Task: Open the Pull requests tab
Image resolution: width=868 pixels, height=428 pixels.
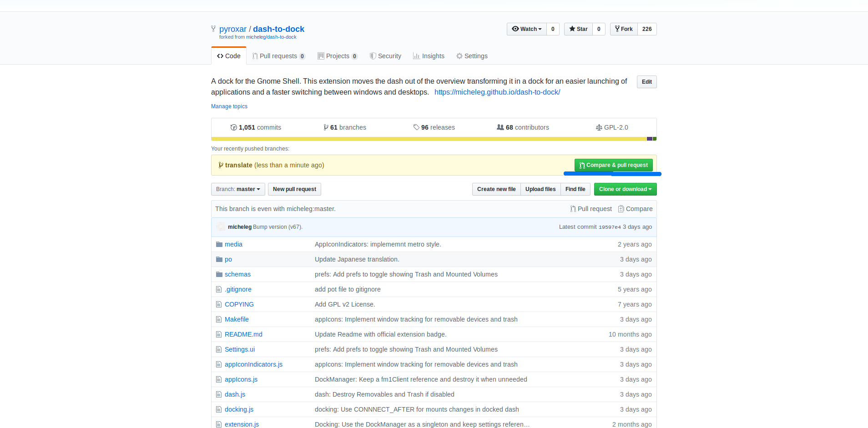Action: 279,56
